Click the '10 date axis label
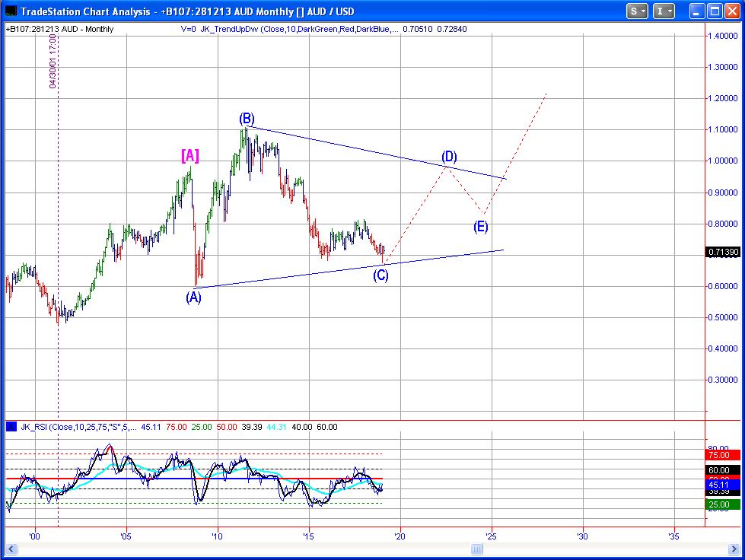745x560 pixels. pyautogui.click(x=217, y=536)
